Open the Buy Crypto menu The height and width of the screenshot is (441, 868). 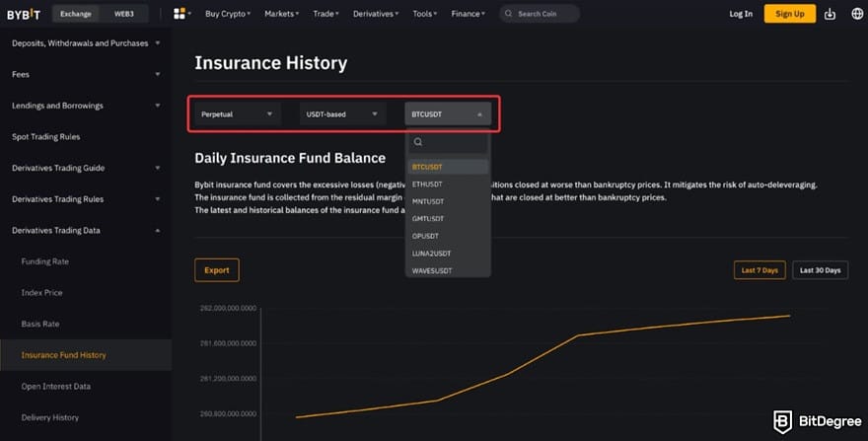[x=228, y=14]
